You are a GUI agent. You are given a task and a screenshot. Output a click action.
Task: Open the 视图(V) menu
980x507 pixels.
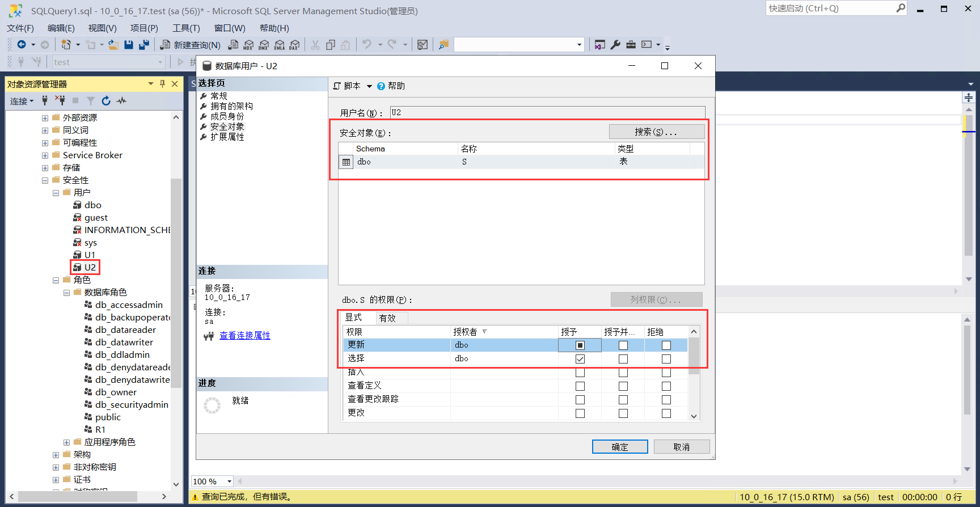click(102, 28)
